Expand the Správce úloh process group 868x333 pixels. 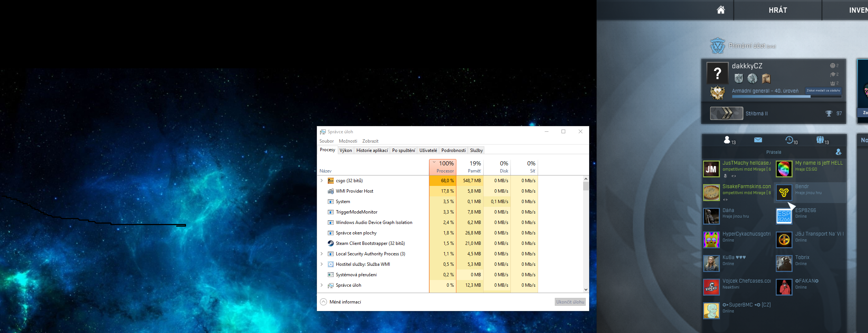pyautogui.click(x=322, y=285)
